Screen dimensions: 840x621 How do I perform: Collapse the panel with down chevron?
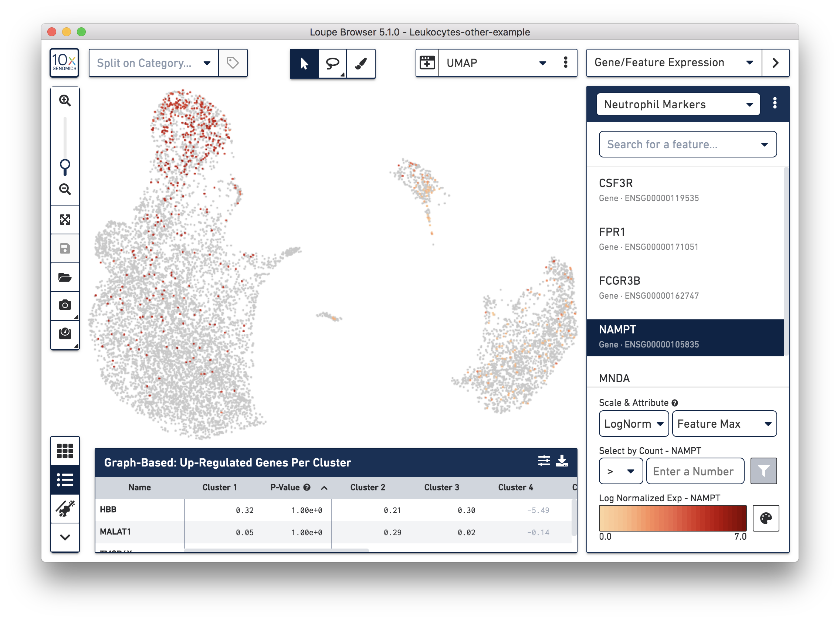[65, 537]
